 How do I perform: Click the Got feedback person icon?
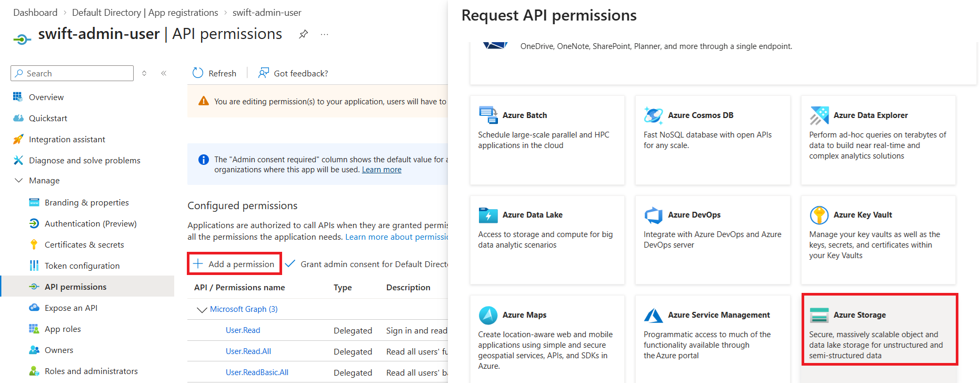264,73
